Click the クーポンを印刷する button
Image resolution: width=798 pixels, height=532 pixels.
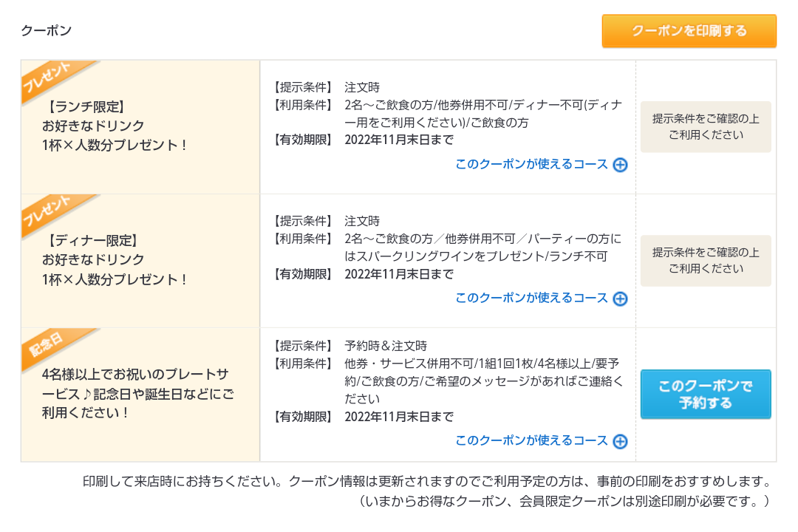tap(689, 31)
